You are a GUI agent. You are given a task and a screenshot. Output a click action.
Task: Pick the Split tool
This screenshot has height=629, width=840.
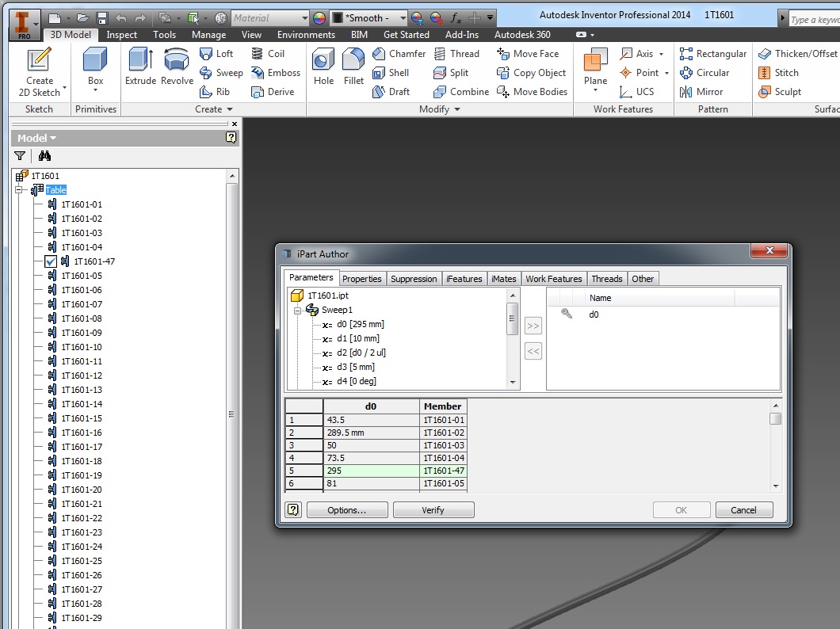click(451, 73)
